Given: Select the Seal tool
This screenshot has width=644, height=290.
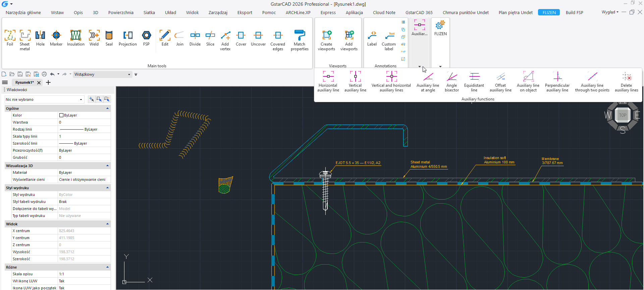Looking at the screenshot, I should (x=109, y=38).
